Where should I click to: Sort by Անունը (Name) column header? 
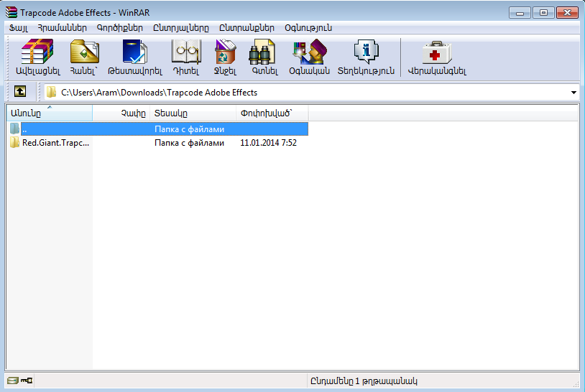click(50, 113)
